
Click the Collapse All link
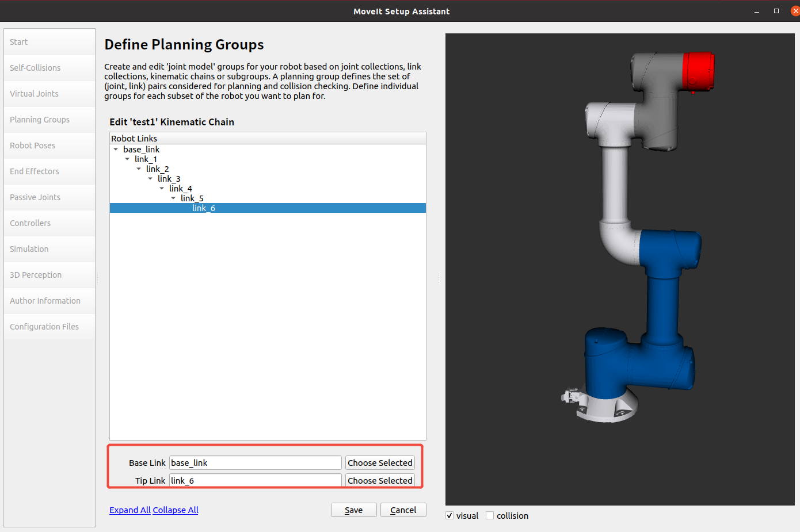tap(176, 510)
